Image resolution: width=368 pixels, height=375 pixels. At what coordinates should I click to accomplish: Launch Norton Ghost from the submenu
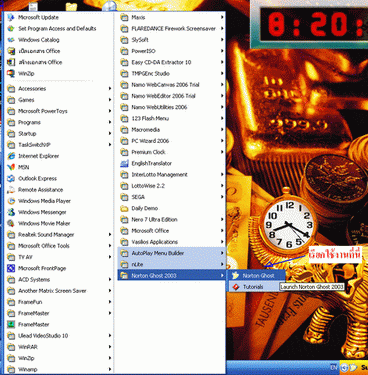(256, 275)
